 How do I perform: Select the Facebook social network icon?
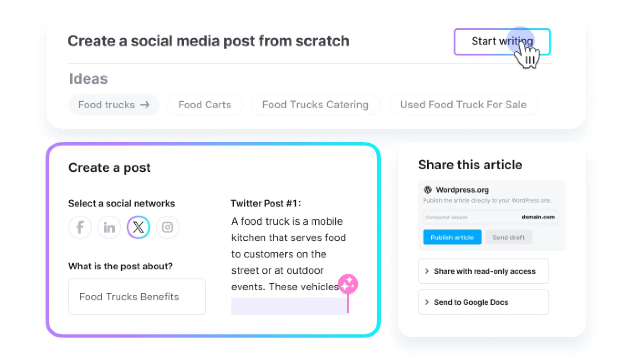point(80,227)
